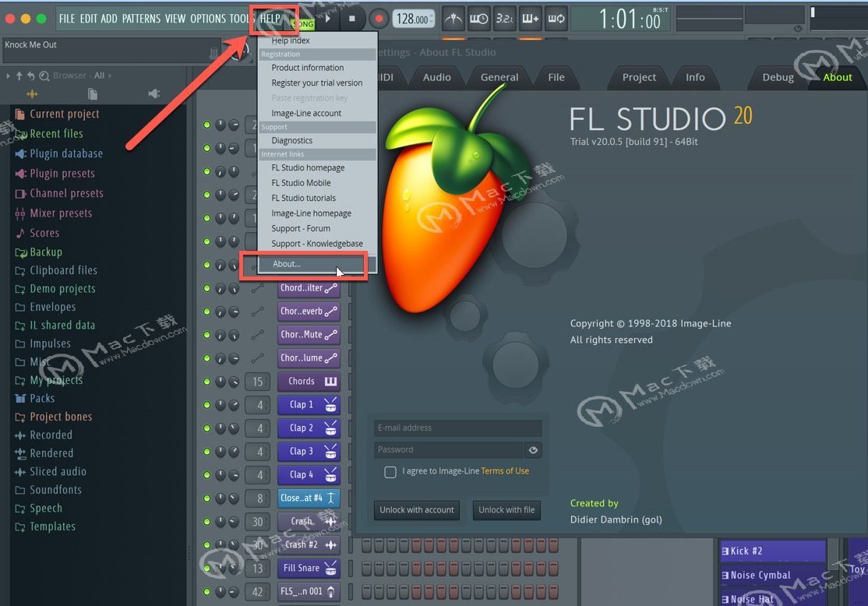Image resolution: width=868 pixels, height=606 pixels.
Task: Switch to the Audio settings tab
Action: coord(437,77)
